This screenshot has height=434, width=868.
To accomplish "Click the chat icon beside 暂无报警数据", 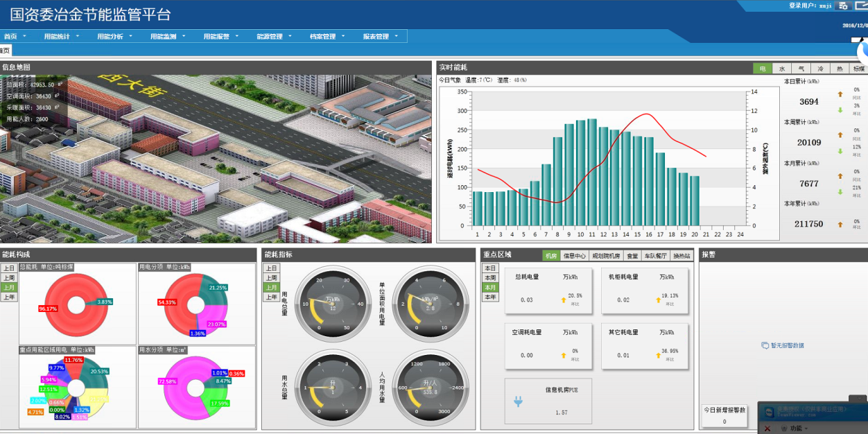I will [x=765, y=345].
